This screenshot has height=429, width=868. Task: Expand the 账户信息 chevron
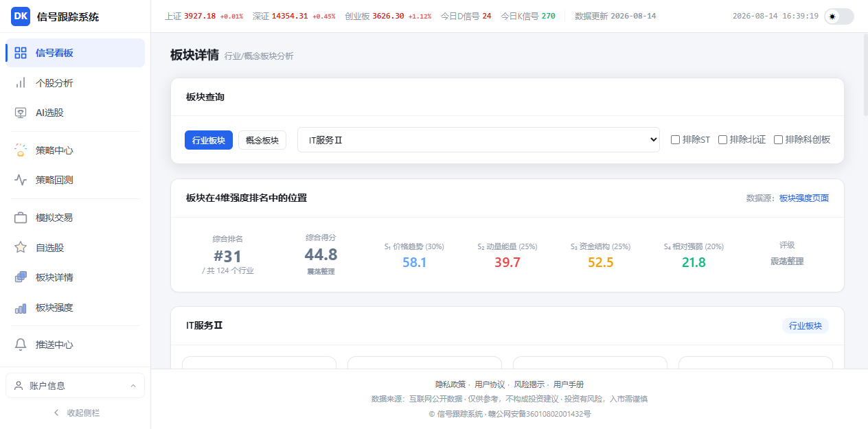[133, 386]
